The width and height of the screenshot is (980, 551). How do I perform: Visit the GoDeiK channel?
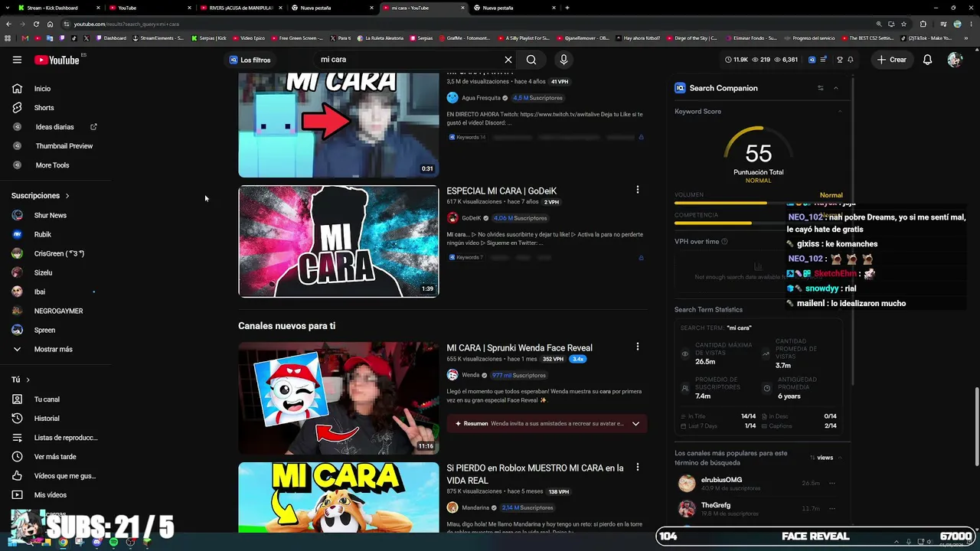tap(472, 218)
